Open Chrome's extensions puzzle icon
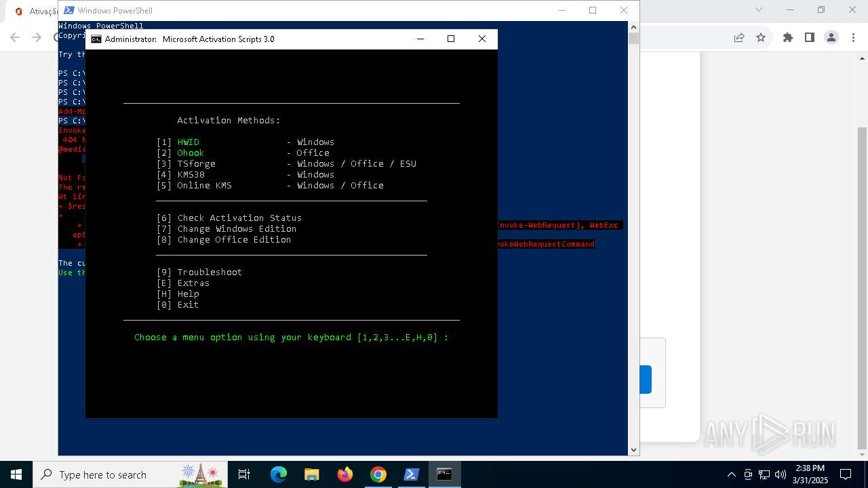Screen dimensions: 868x488 (x=787, y=37)
